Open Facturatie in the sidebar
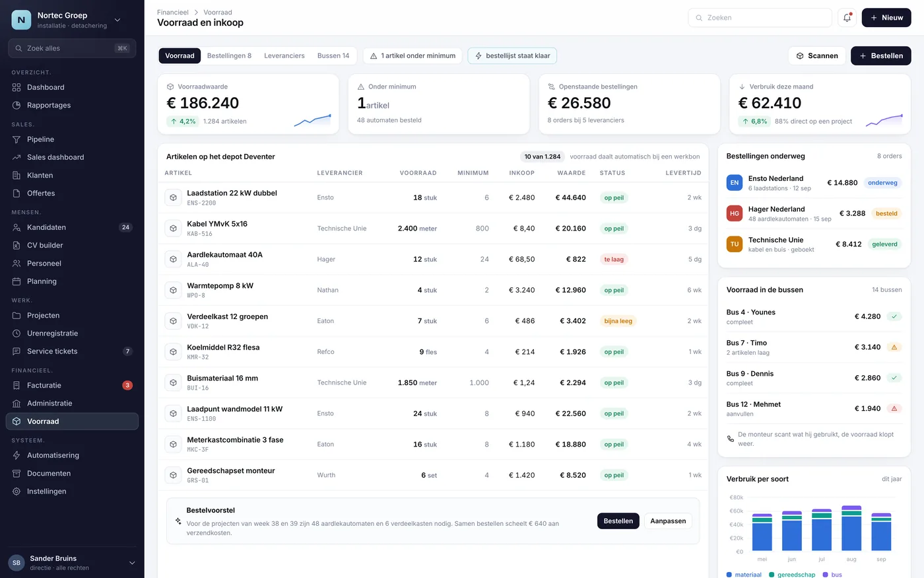The height and width of the screenshot is (578, 924). tap(72, 385)
